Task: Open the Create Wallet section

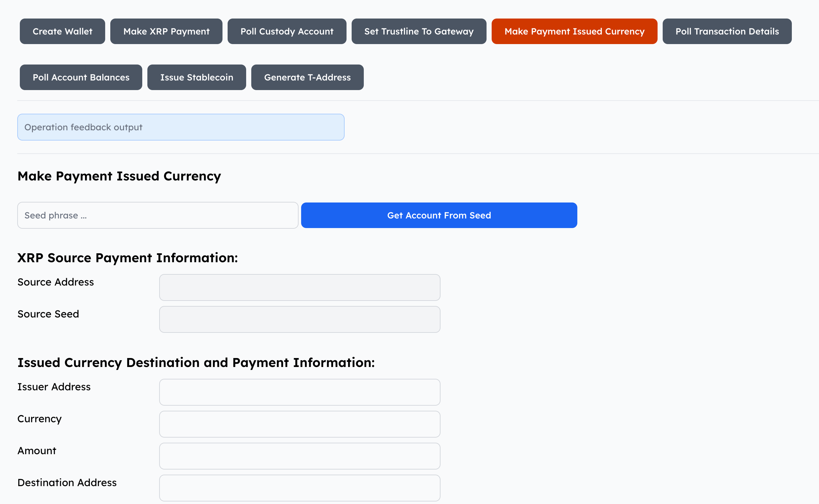Action: click(x=62, y=31)
